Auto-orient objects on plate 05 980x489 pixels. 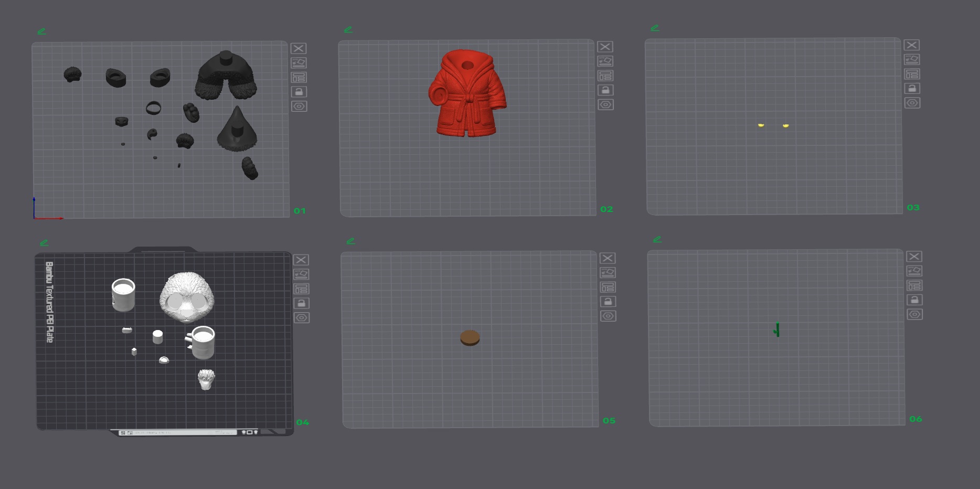[x=608, y=273]
